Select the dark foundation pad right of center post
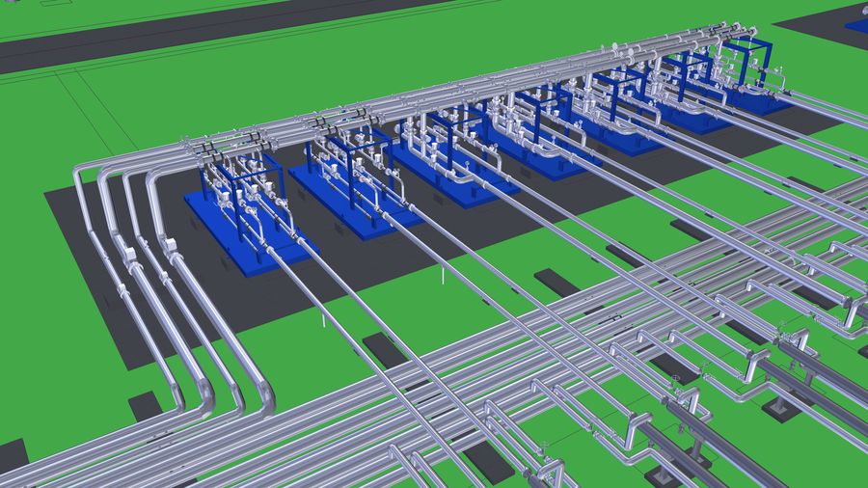 (556, 282)
